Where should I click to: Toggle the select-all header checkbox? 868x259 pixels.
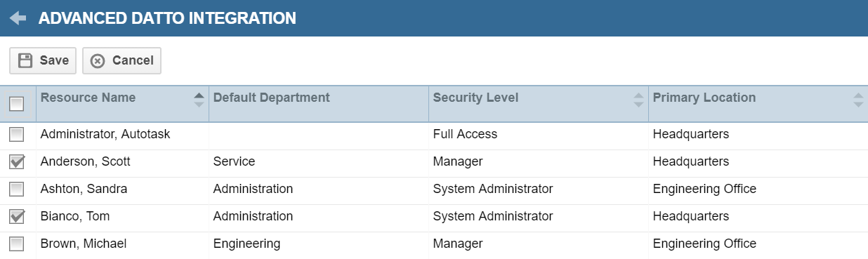[x=16, y=104]
